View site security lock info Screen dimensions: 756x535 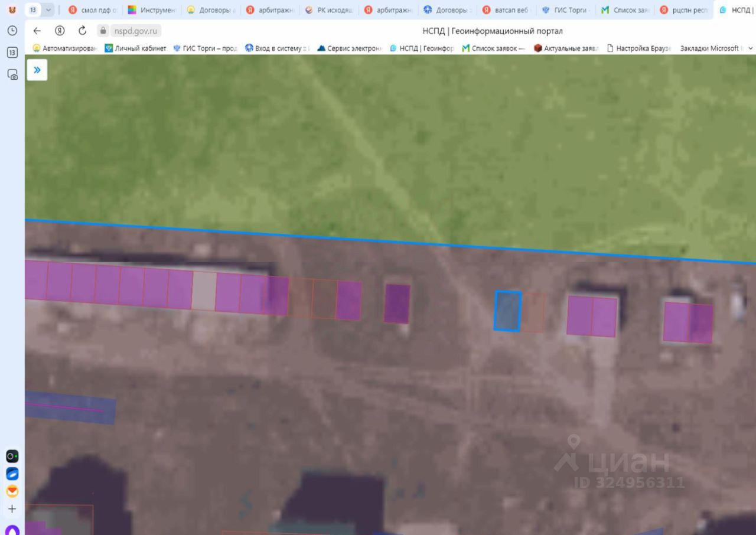[x=103, y=31]
